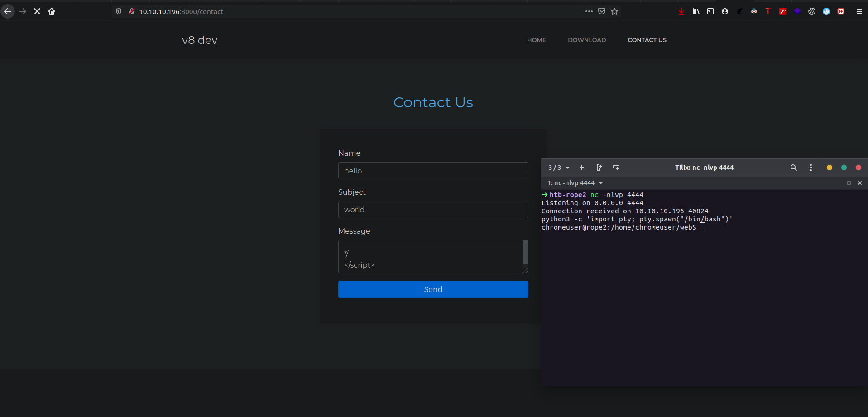The image size is (868, 417).
Task: Click the Subject input field
Action: click(433, 210)
